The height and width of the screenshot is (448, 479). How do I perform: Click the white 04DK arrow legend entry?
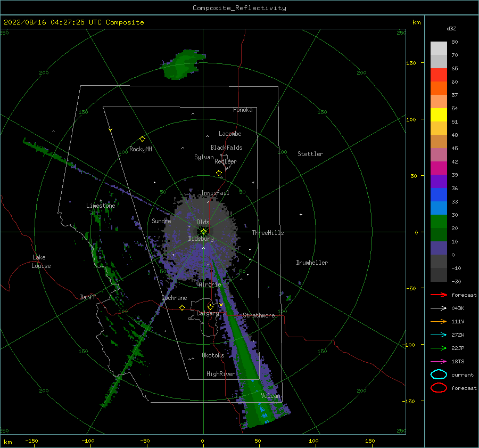coord(439,308)
